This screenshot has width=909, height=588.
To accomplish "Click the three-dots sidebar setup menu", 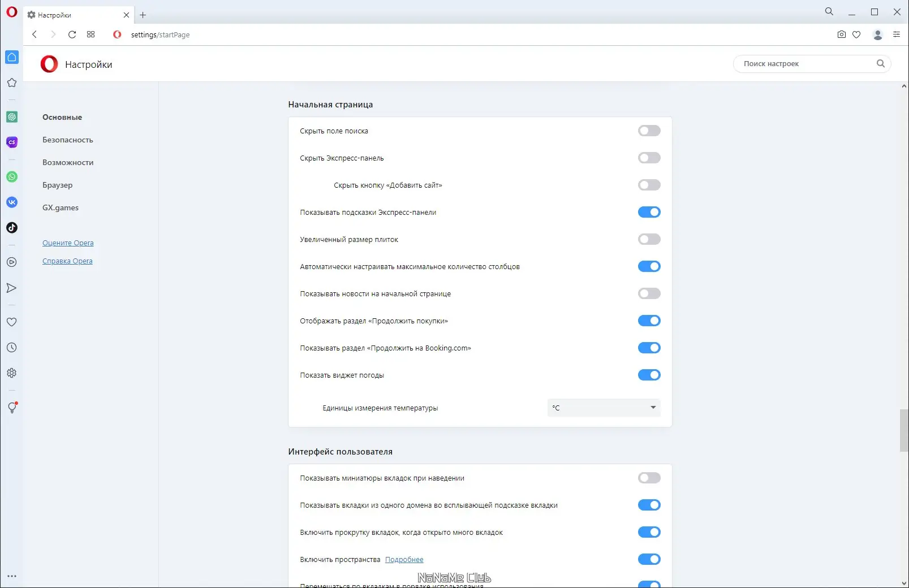I will click(12, 576).
